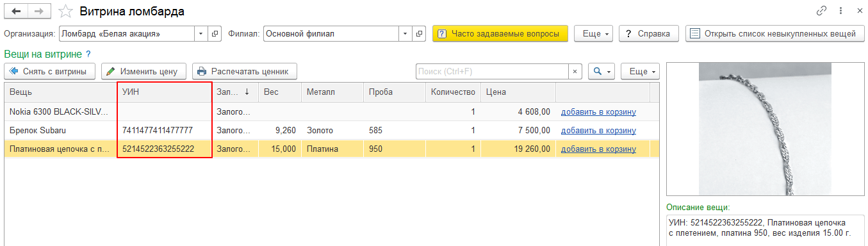Open the vertical three-dot window menu
The height and width of the screenshot is (246, 868).
coord(840,11)
